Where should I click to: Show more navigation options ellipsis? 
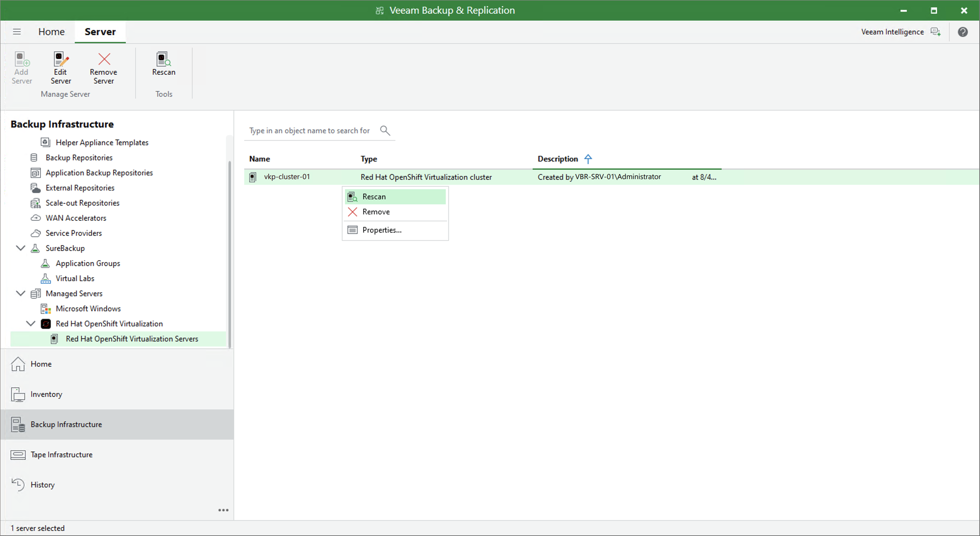coord(223,511)
